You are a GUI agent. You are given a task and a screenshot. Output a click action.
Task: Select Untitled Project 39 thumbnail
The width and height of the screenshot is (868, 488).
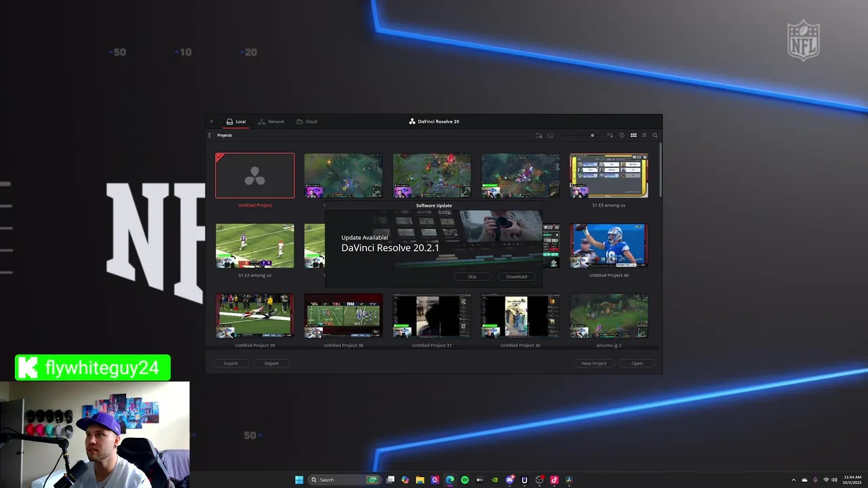(x=255, y=315)
